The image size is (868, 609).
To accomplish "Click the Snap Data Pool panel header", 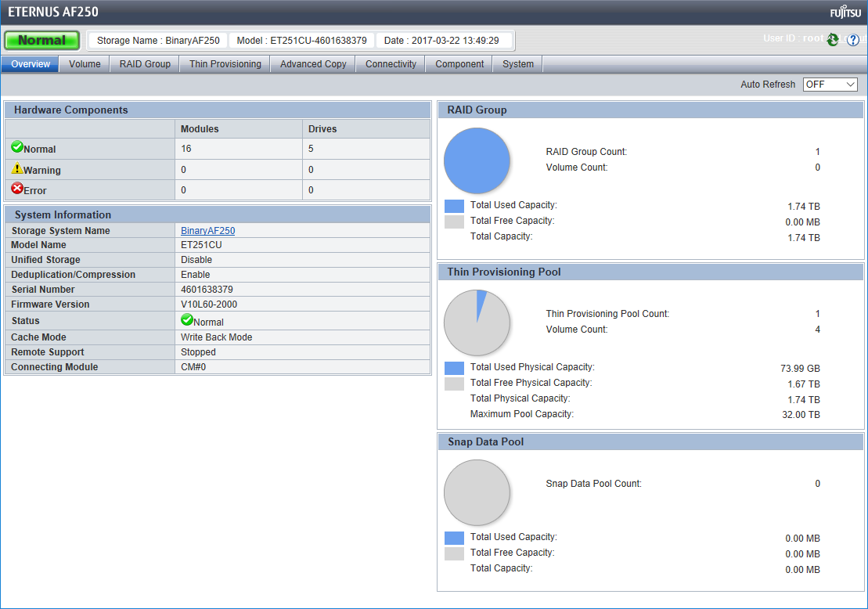I will click(x=650, y=441).
